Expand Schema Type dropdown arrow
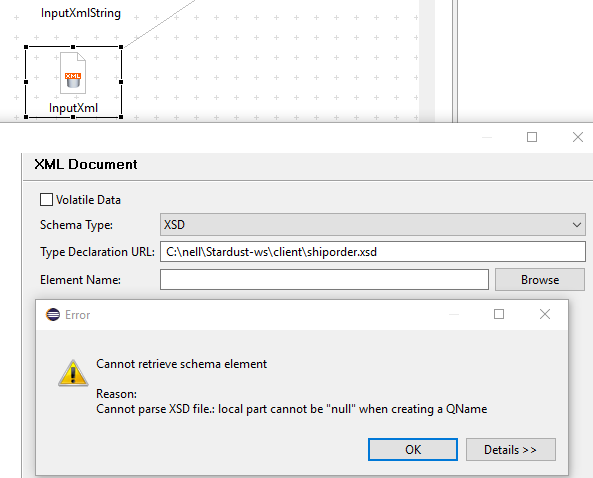 coord(576,225)
